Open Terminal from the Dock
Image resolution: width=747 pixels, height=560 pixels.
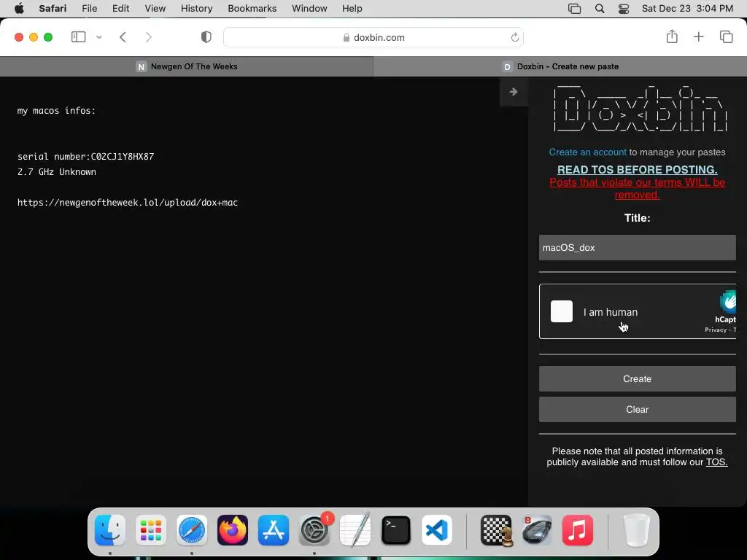coord(396,530)
